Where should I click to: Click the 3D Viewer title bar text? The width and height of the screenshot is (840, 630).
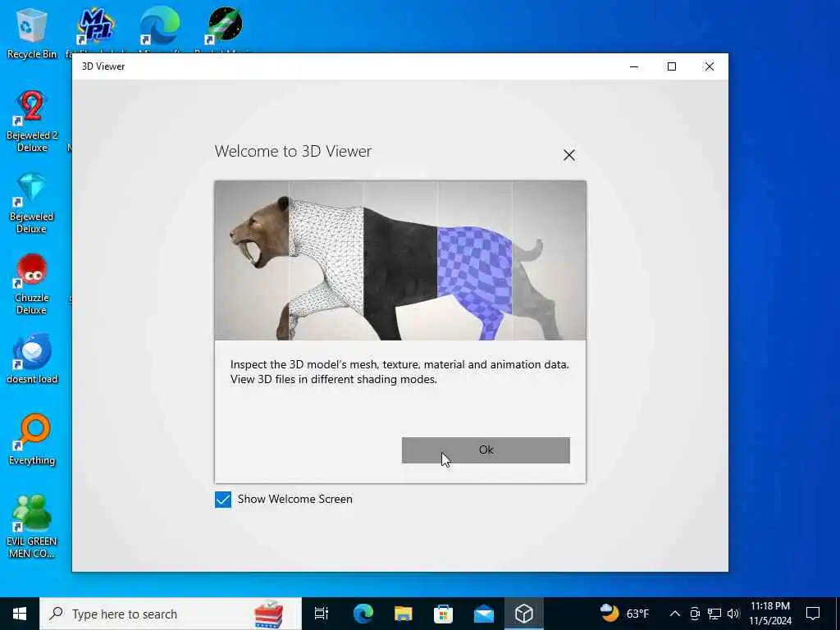coord(103,66)
